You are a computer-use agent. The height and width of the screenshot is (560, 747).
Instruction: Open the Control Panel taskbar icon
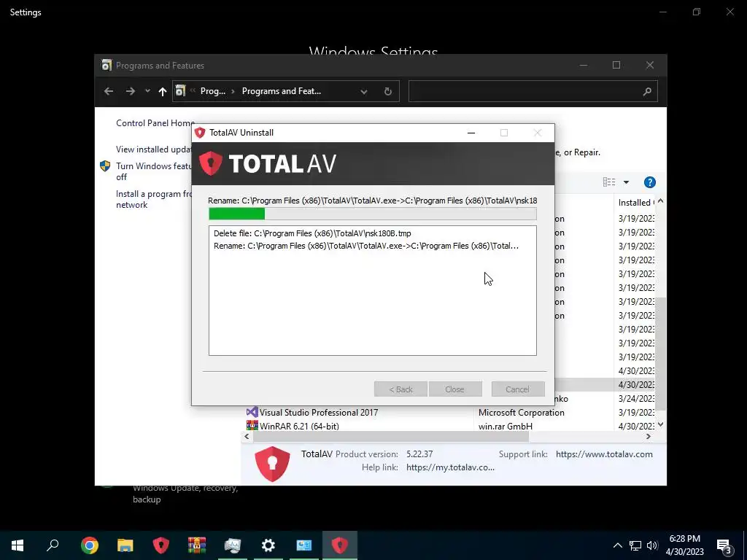click(x=304, y=545)
